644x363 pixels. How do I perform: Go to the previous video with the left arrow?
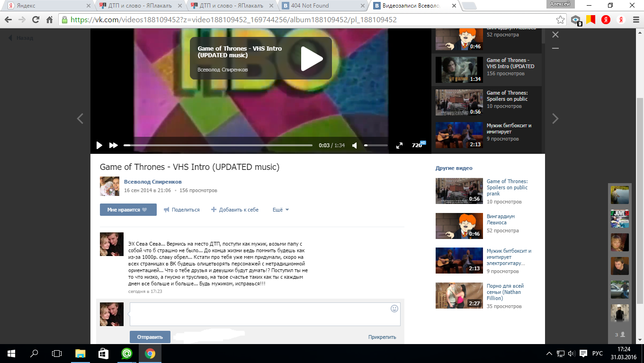pyautogui.click(x=80, y=118)
